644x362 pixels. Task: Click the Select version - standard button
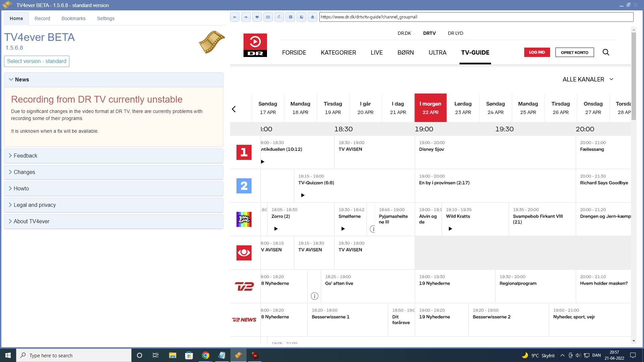pos(37,61)
